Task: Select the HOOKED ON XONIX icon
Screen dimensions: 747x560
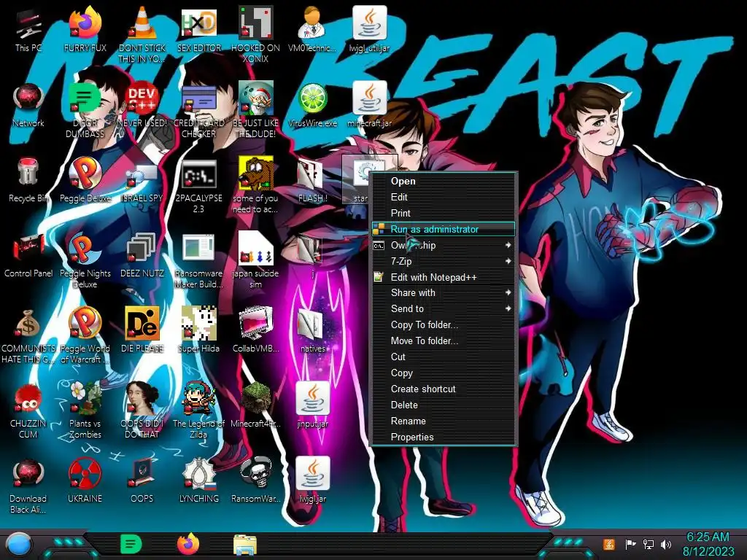Action: (256, 23)
